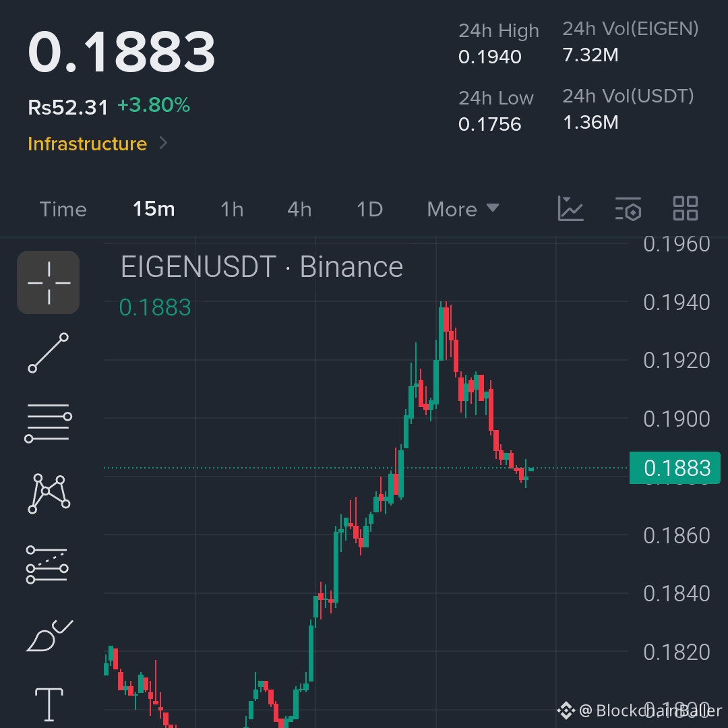Open the Infrastructure category link
This screenshot has width=728, height=728.
pyautogui.click(x=87, y=144)
